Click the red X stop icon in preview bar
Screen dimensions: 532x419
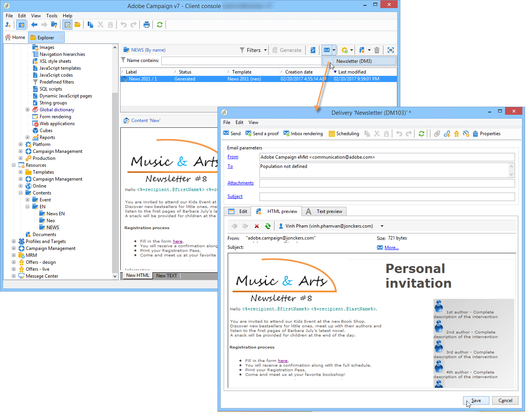tap(257, 226)
